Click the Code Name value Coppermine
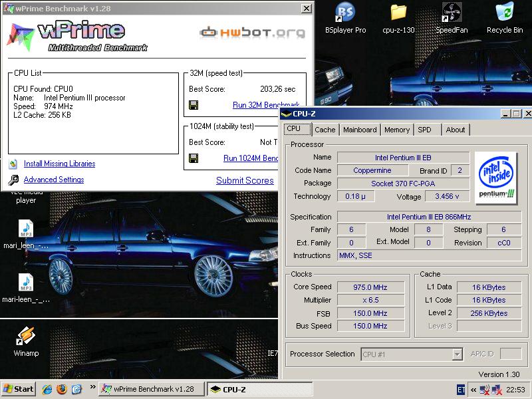This screenshot has height=399, width=532. 372,170
